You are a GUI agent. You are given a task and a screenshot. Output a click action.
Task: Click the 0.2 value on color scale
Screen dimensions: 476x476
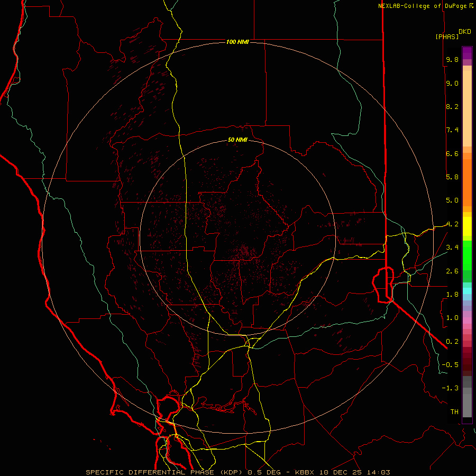tap(452, 341)
